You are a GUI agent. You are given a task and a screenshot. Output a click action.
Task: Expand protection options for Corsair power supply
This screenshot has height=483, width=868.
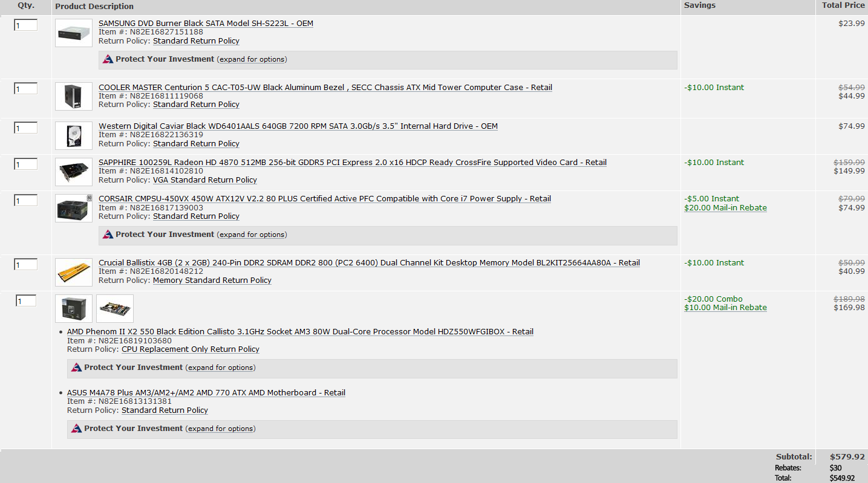[252, 235]
